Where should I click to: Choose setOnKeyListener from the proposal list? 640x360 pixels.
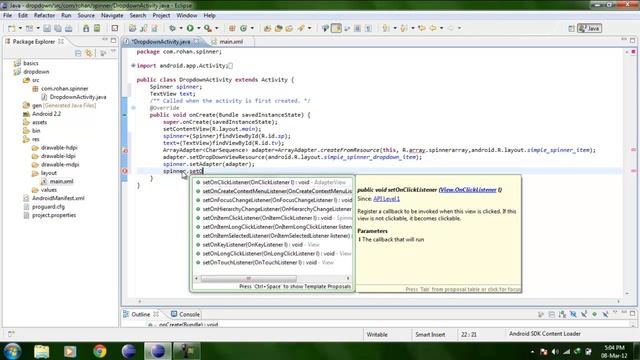click(x=273, y=244)
